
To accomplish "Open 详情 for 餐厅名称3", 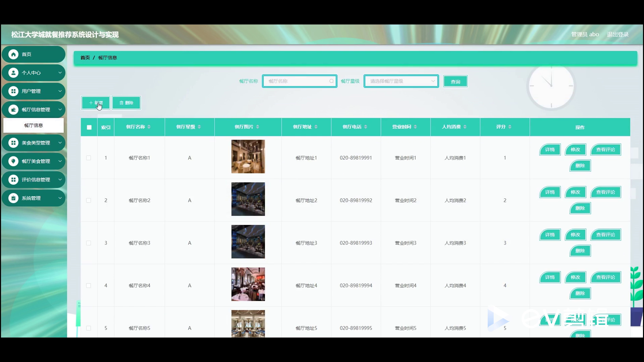I will click(550, 235).
